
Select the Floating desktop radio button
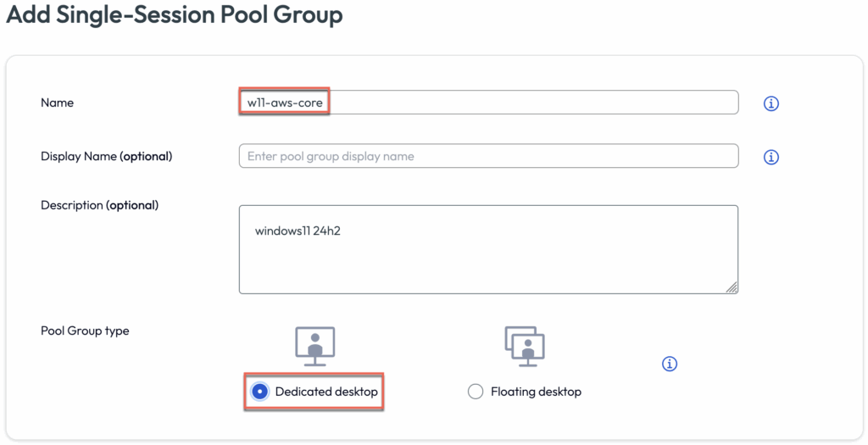(476, 392)
